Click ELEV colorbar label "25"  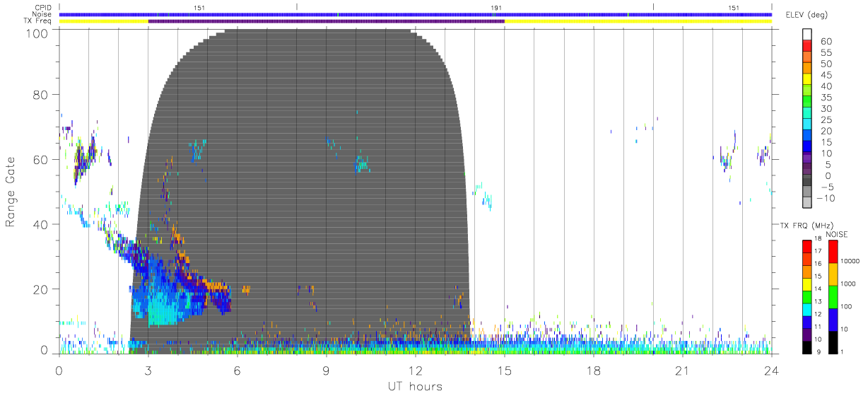click(x=826, y=120)
